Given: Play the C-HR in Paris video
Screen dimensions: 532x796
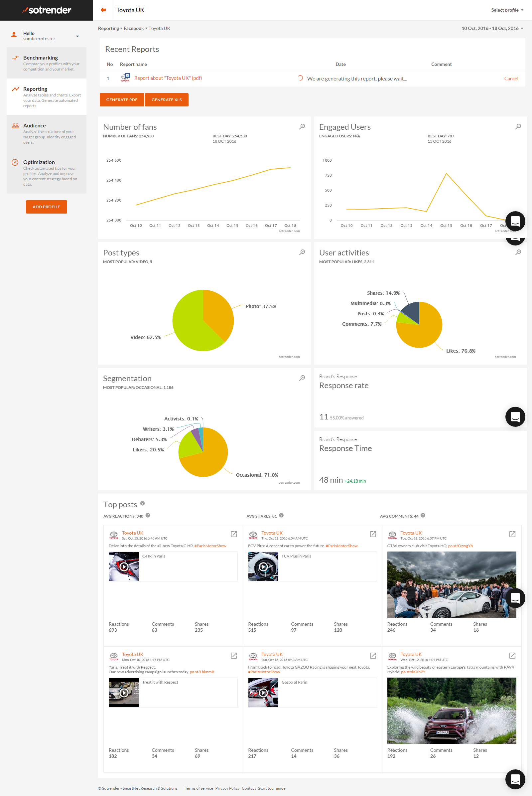Looking at the screenshot, I should pyautogui.click(x=124, y=566).
